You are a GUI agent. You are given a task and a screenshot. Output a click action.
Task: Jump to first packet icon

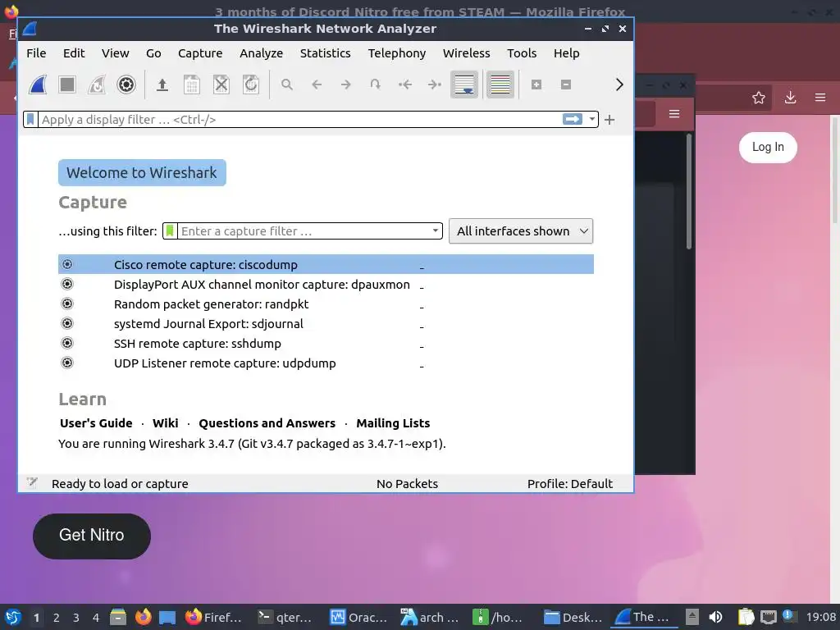[405, 84]
